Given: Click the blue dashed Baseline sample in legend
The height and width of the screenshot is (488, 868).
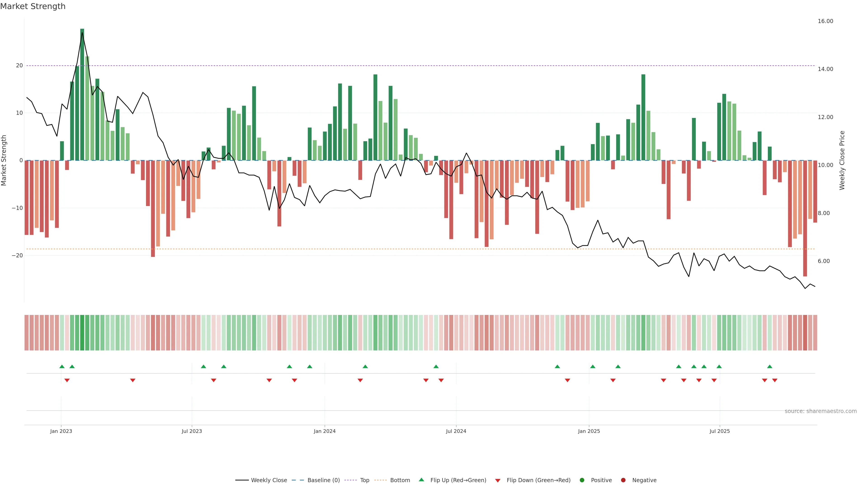Looking at the screenshot, I should click(297, 480).
